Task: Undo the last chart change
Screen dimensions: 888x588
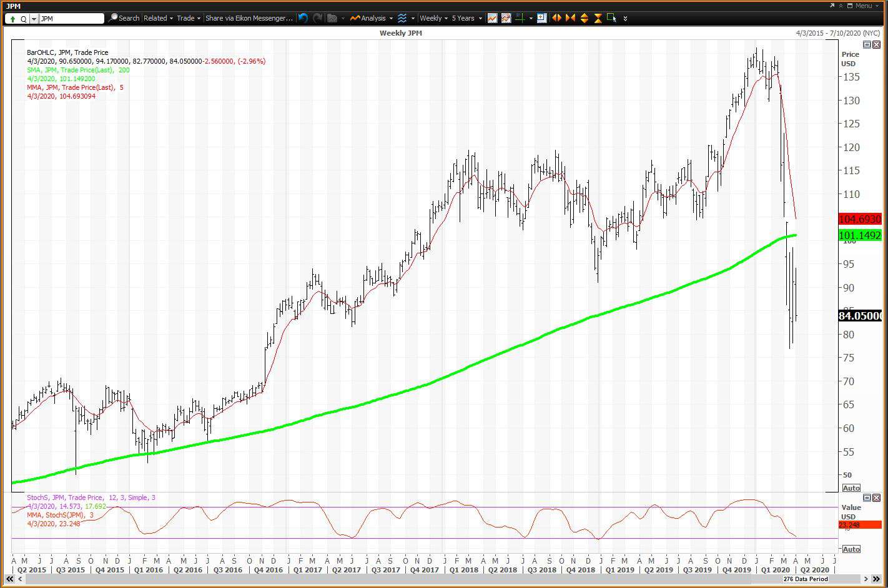Action: (x=302, y=18)
